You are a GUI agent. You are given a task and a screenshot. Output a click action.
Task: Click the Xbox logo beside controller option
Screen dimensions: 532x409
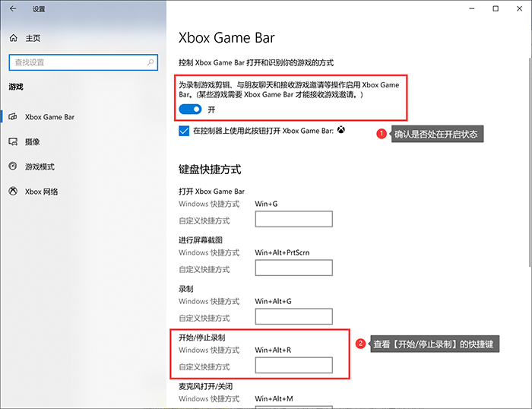coord(341,130)
